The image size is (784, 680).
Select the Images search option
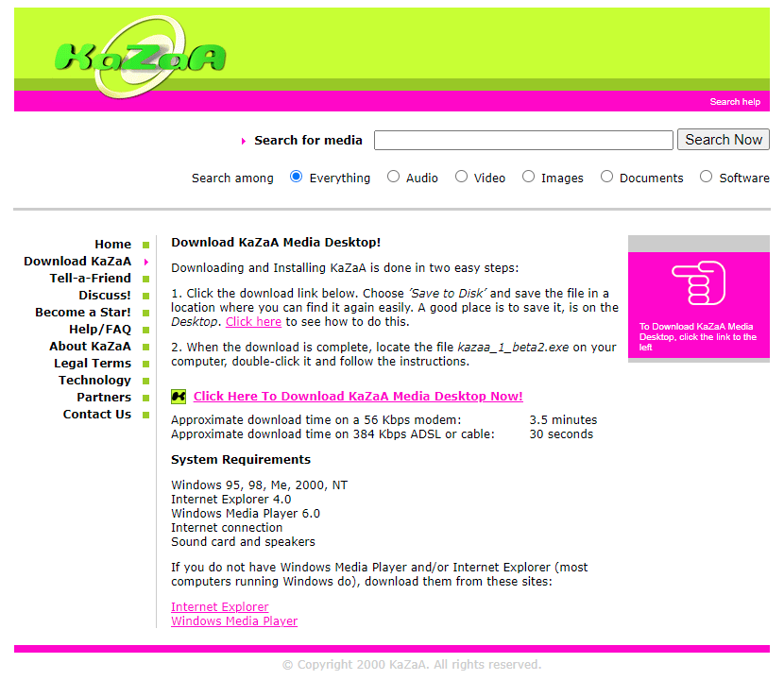click(x=529, y=177)
